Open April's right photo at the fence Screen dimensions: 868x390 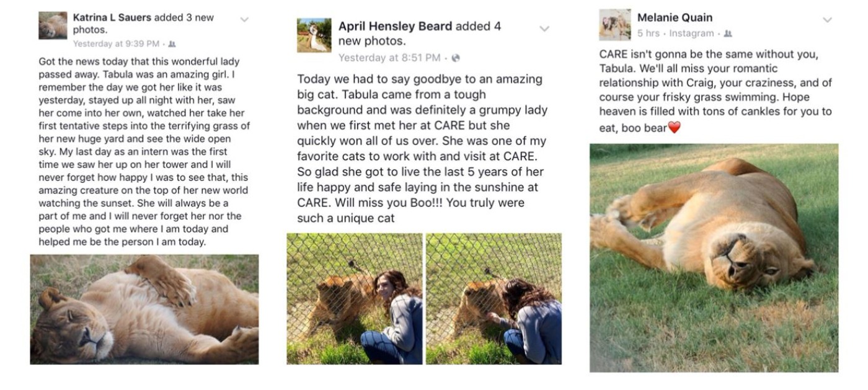[x=494, y=299]
